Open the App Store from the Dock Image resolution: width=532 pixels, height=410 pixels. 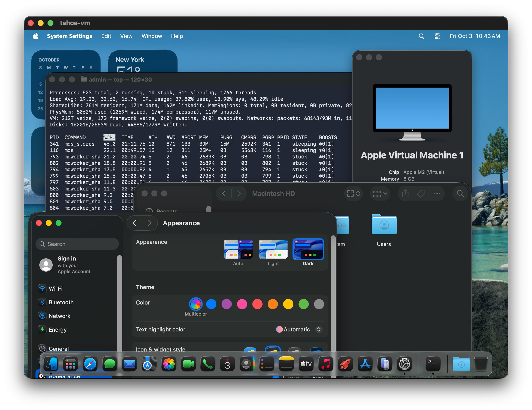click(365, 364)
